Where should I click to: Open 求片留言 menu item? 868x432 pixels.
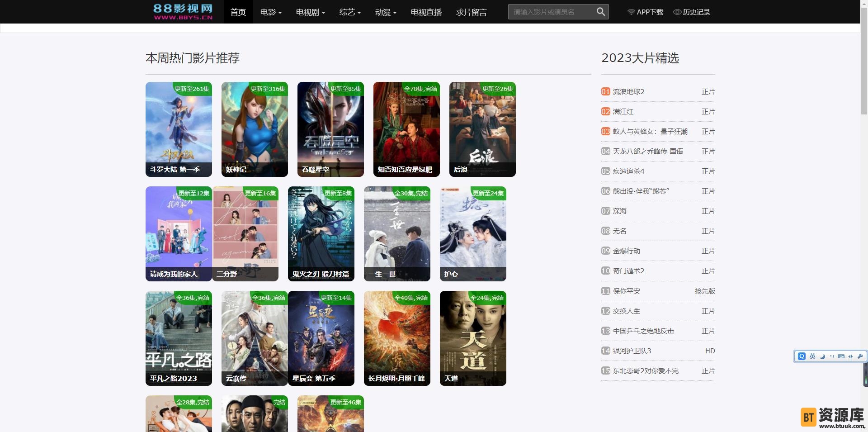coord(472,12)
